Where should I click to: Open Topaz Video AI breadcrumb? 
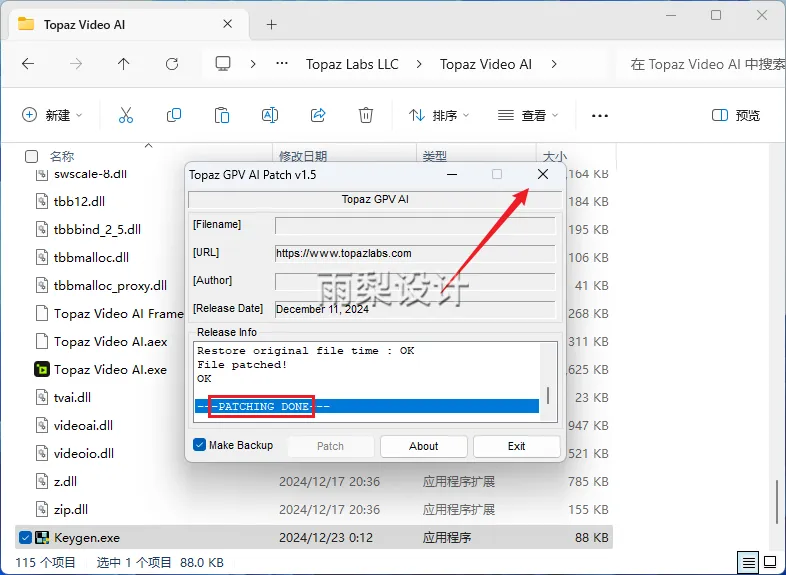click(486, 64)
